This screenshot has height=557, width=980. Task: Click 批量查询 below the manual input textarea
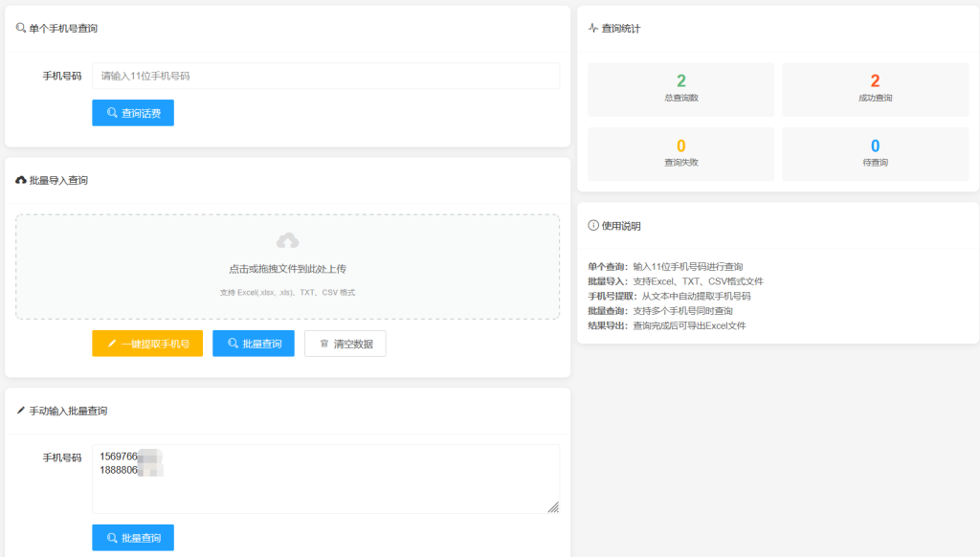(133, 537)
